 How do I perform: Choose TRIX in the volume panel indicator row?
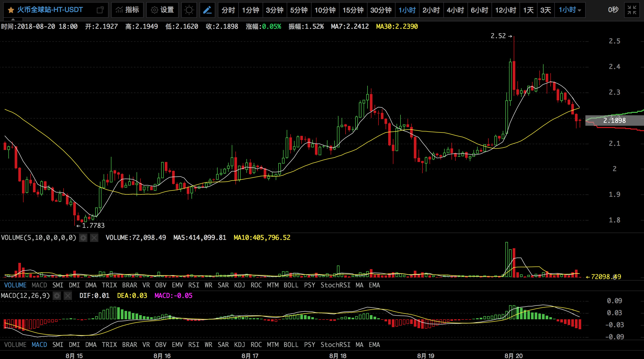click(x=109, y=285)
